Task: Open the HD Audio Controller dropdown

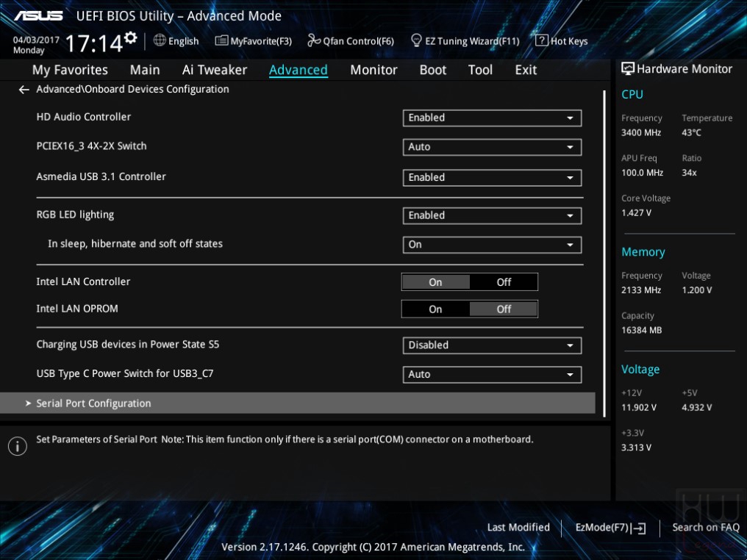Action: [492, 118]
